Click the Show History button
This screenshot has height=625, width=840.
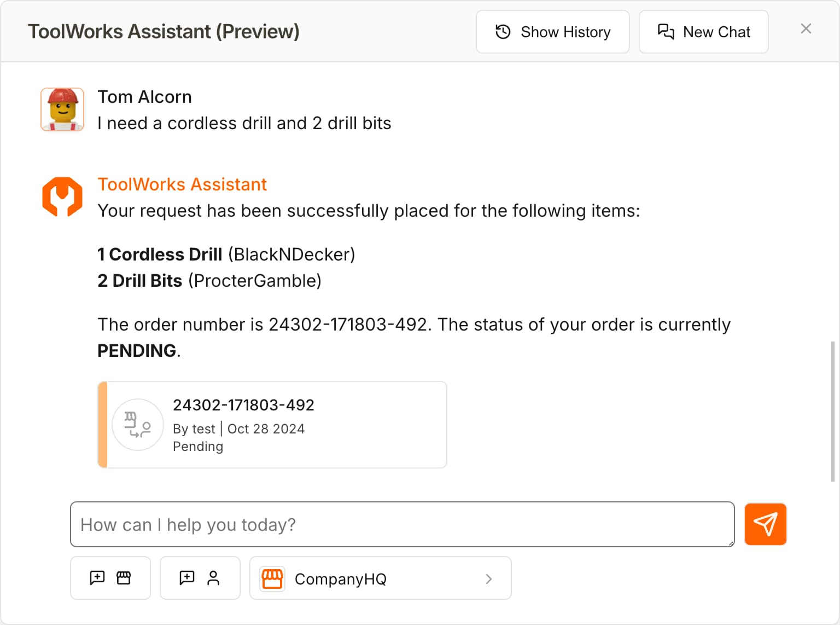click(x=552, y=32)
